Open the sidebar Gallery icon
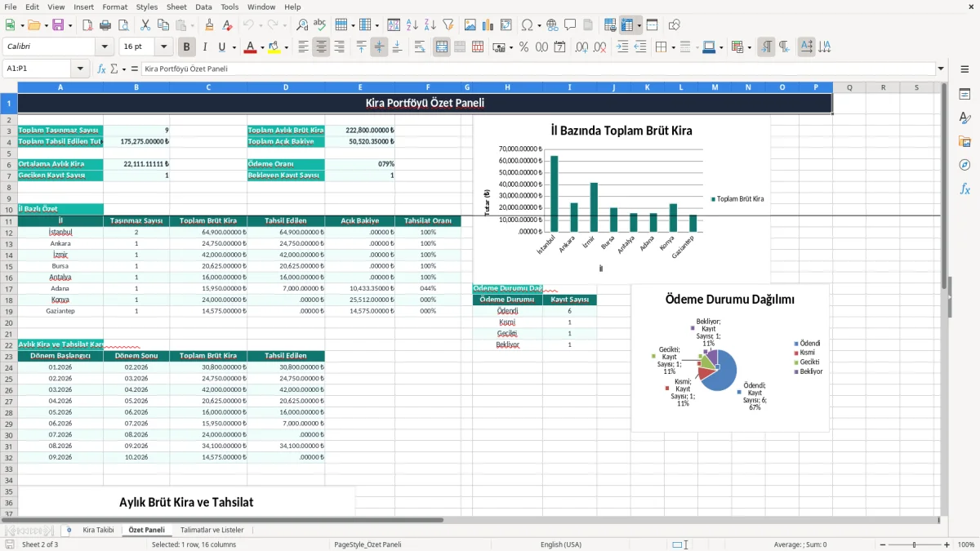Viewport: 980px width, 551px height. click(x=964, y=141)
